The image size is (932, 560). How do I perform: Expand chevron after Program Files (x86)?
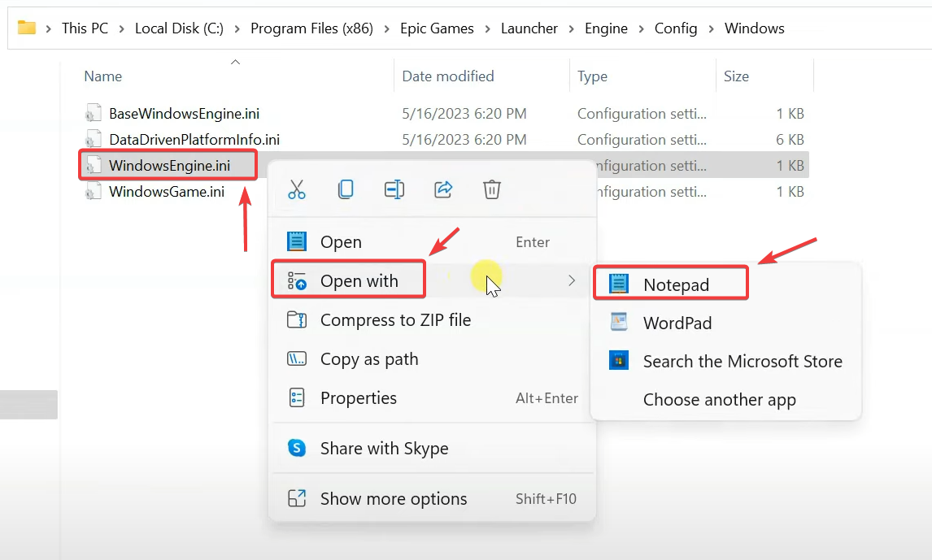tap(387, 28)
